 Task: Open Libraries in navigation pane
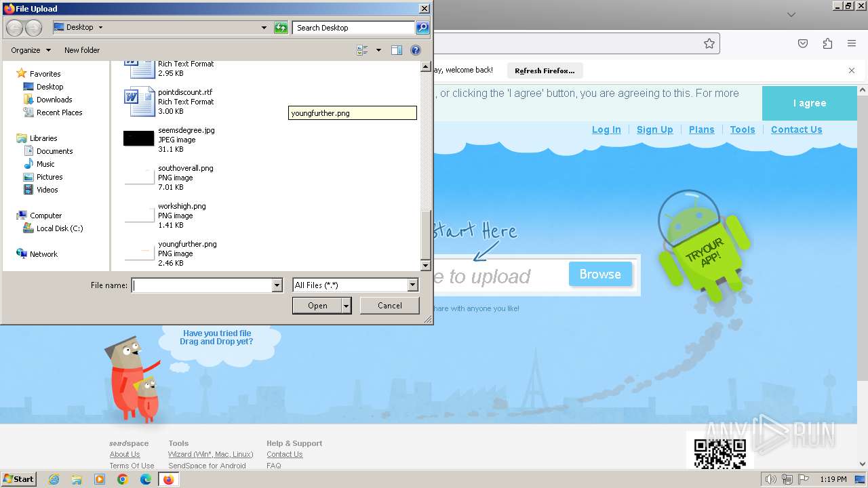click(x=43, y=138)
